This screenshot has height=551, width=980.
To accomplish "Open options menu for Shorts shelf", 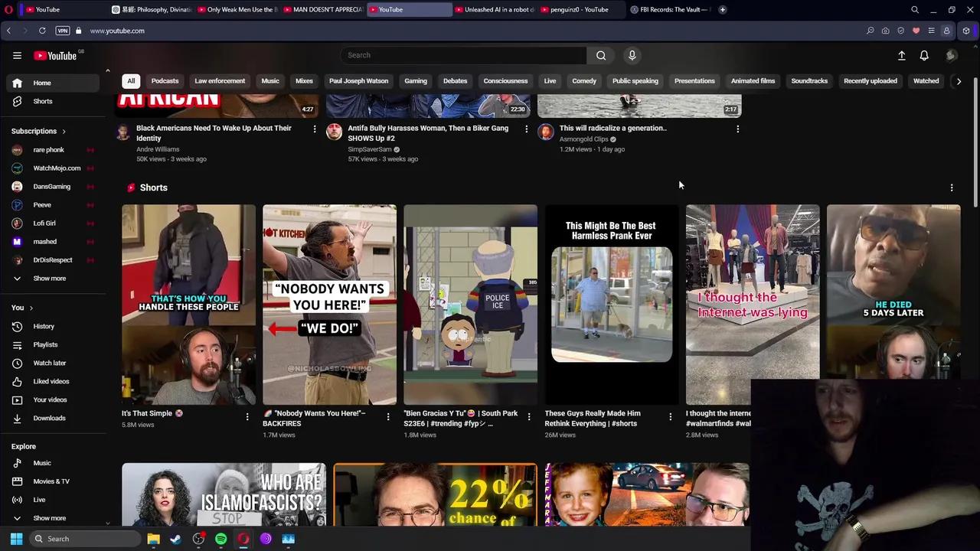I will coord(952,187).
